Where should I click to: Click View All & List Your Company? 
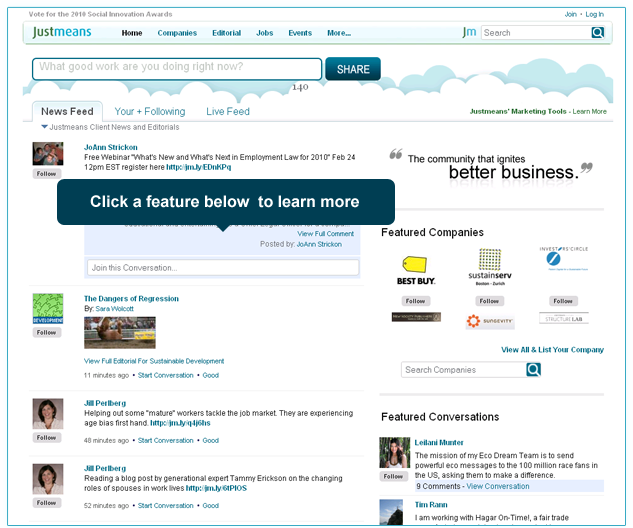552,350
